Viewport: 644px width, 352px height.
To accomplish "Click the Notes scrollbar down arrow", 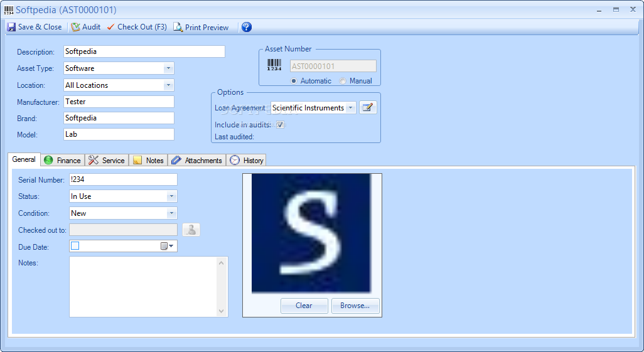I will pos(222,311).
